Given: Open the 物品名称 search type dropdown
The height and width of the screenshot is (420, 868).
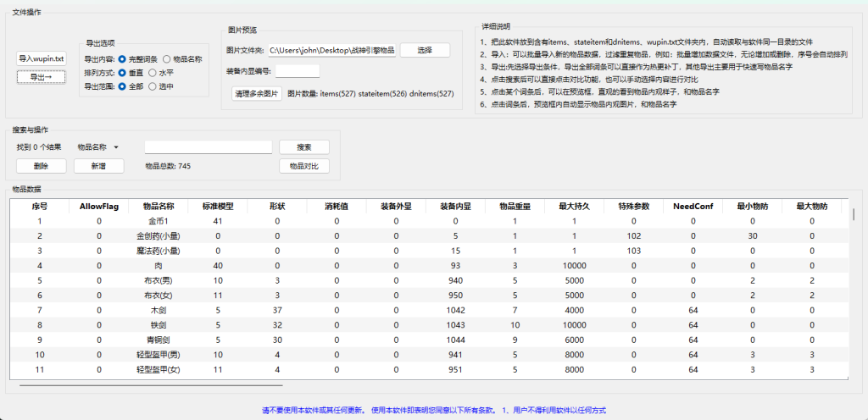Looking at the screenshot, I should [x=97, y=147].
